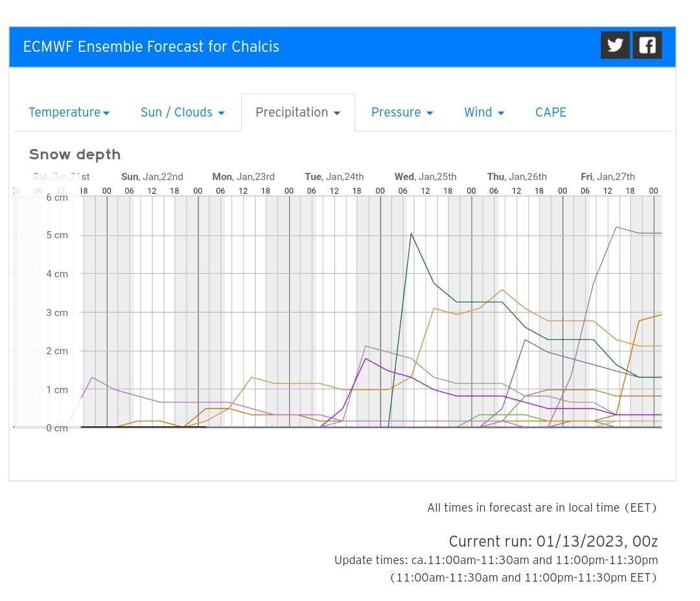Click the 5 cm axis label
This screenshot has height=601, width=700.
tap(57, 235)
